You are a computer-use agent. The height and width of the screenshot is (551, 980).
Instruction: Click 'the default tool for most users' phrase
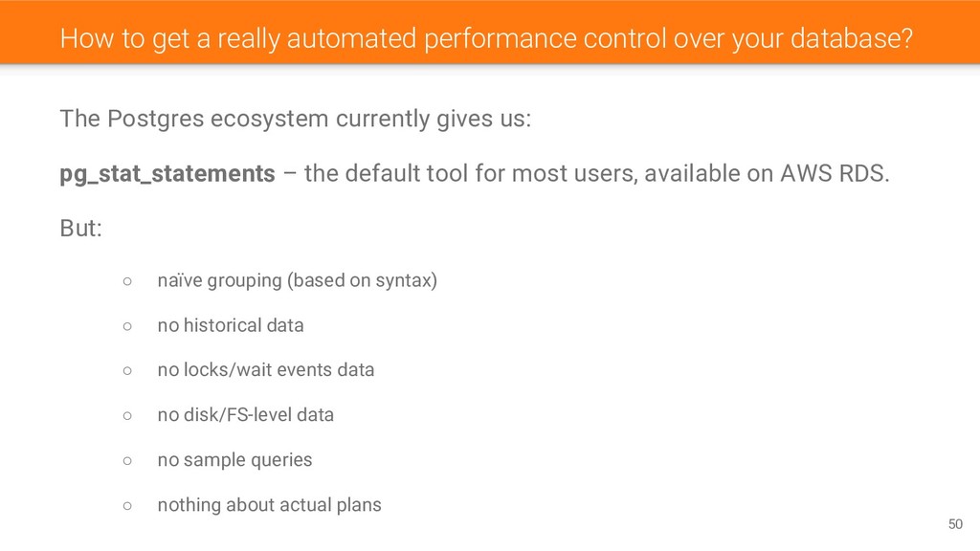pos(471,174)
